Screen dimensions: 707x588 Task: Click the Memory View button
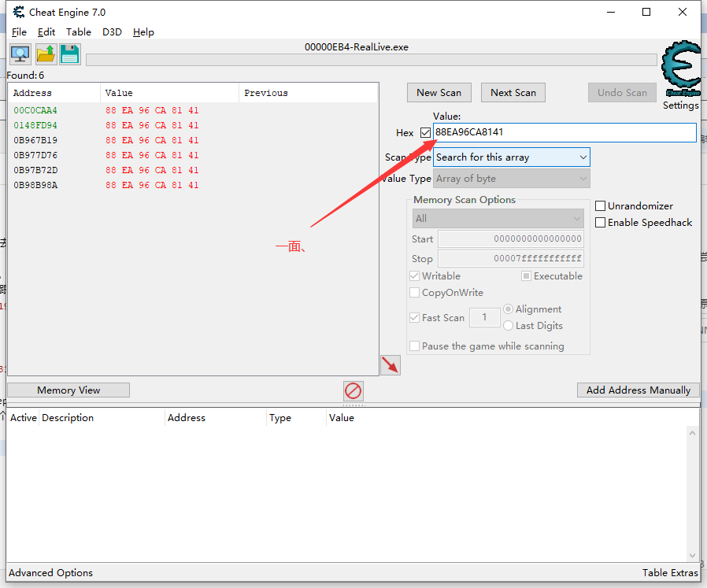[x=68, y=390]
